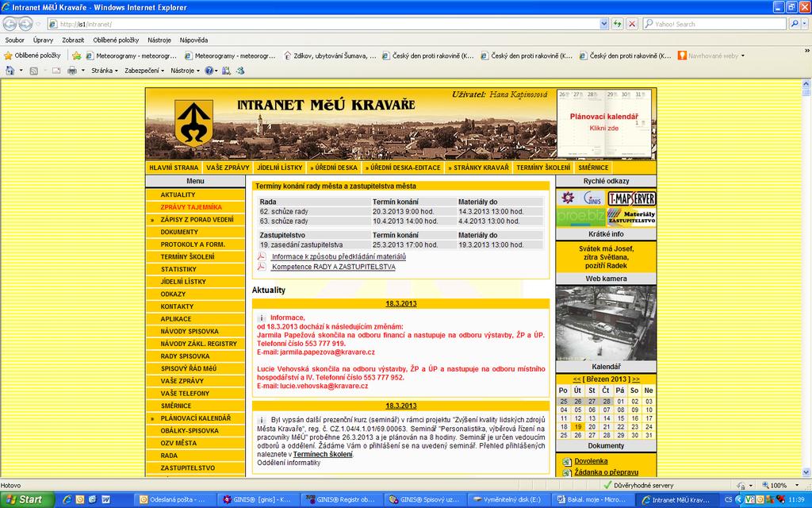
Task: Click the browser Forward arrow button
Action: coord(25,24)
